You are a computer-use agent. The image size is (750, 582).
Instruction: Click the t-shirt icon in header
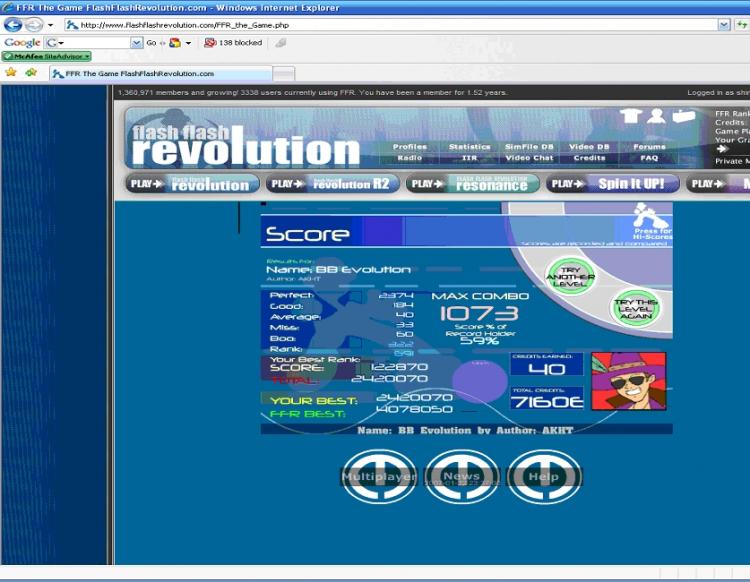[x=631, y=115]
